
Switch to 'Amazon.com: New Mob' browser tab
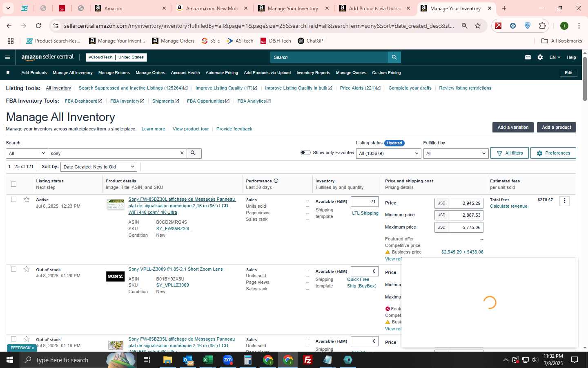pyautogui.click(x=212, y=8)
